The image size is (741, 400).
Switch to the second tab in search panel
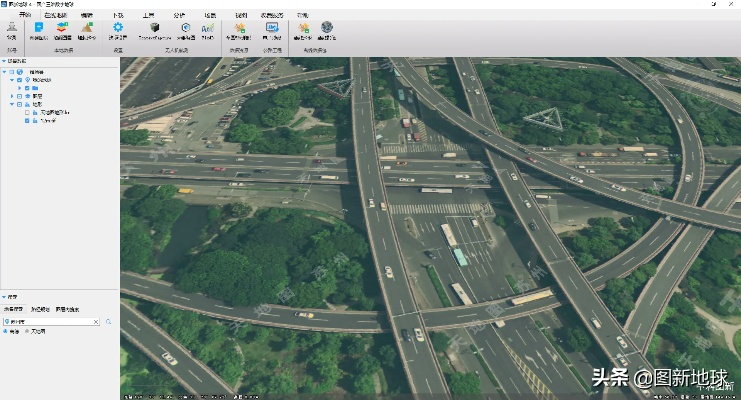pos(41,310)
